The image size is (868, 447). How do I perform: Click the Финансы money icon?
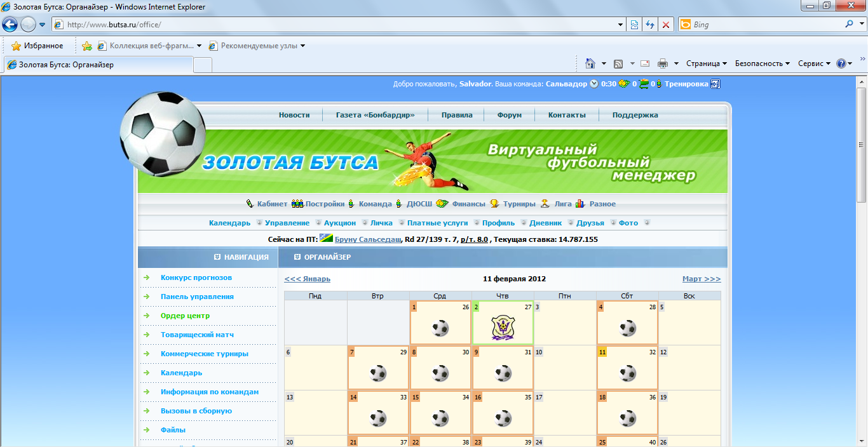pyautogui.click(x=443, y=204)
